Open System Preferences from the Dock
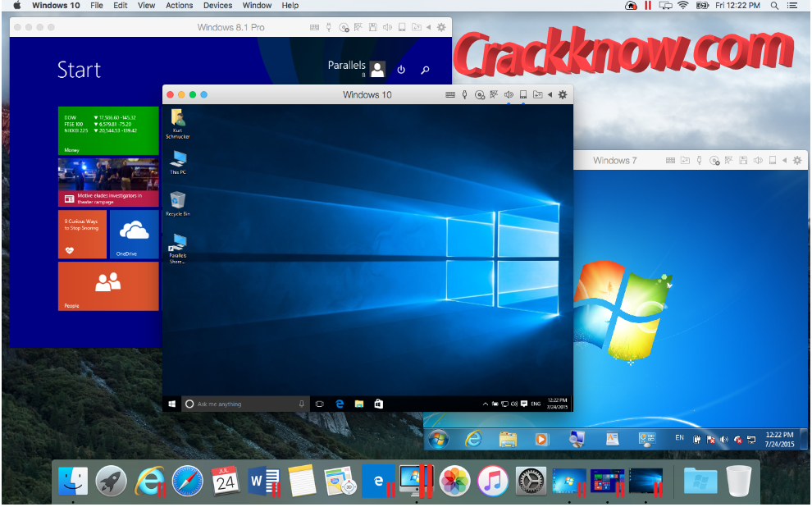The image size is (812, 507). [531, 481]
